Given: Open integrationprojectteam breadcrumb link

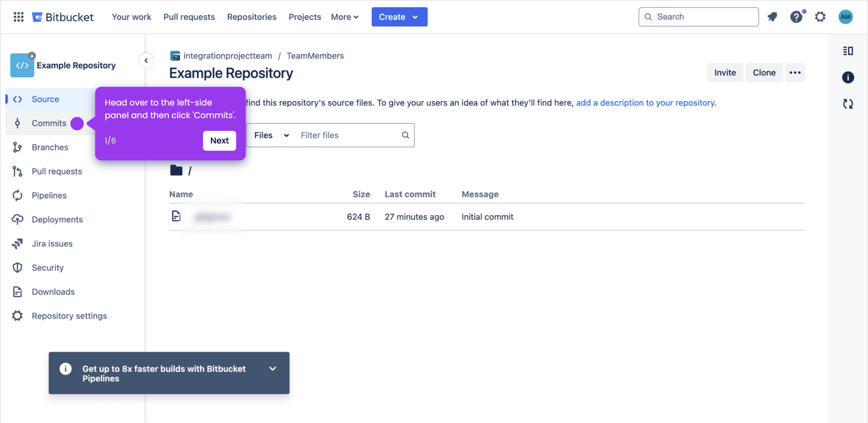Looking at the screenshot, I should pyautogui.click(x=228, y=55).
